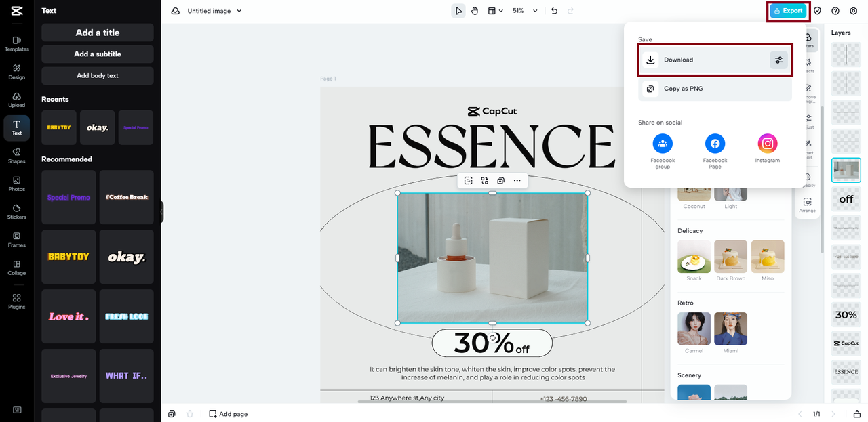
Task: Choose the Love it. text style
Action: tap(68, 316)
